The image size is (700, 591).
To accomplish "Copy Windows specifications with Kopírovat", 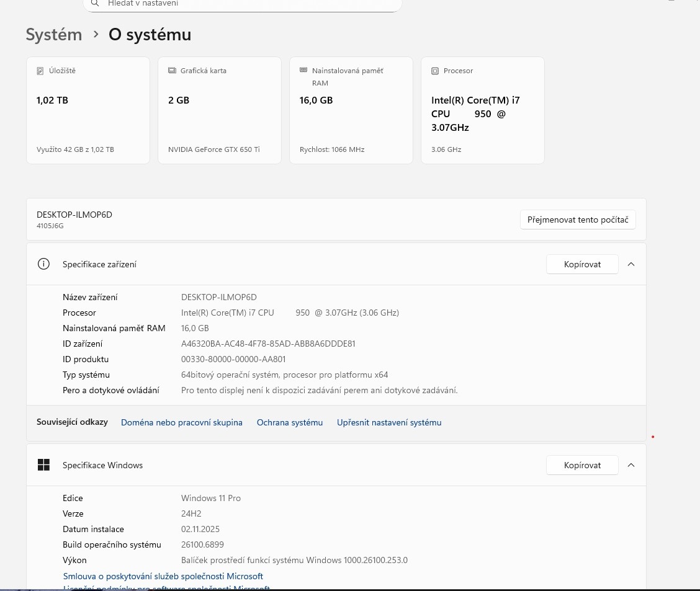I will (x=582, y=465).
